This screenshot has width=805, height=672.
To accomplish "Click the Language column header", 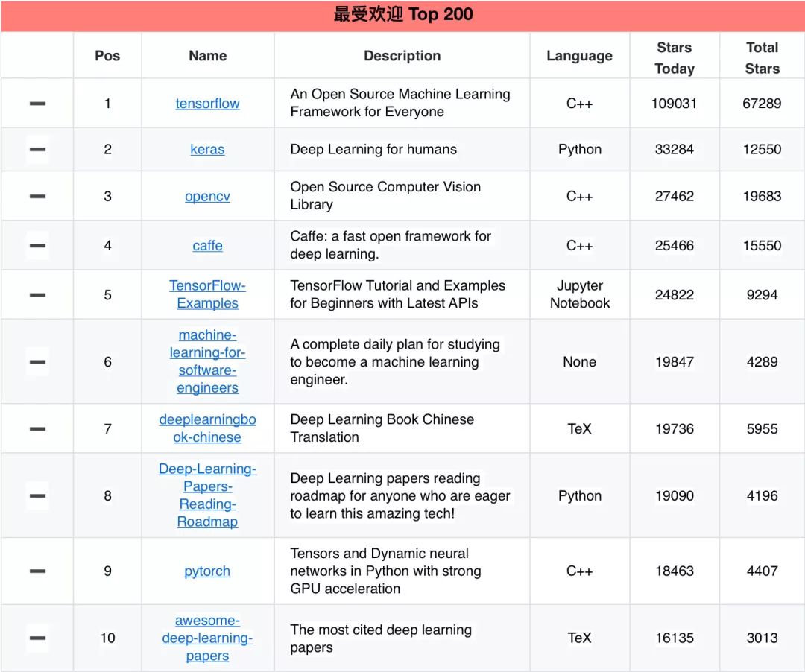I will (x=579, y=56).
